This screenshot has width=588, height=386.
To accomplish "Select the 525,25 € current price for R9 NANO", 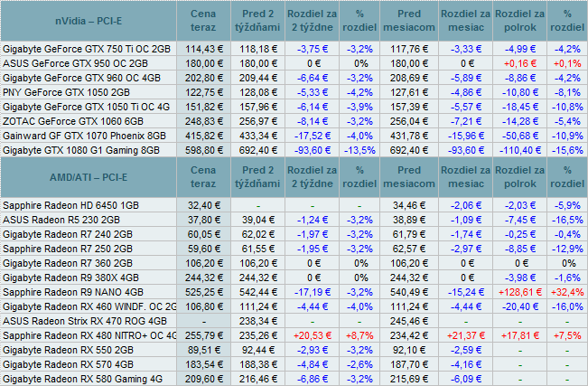I will 204,292.
